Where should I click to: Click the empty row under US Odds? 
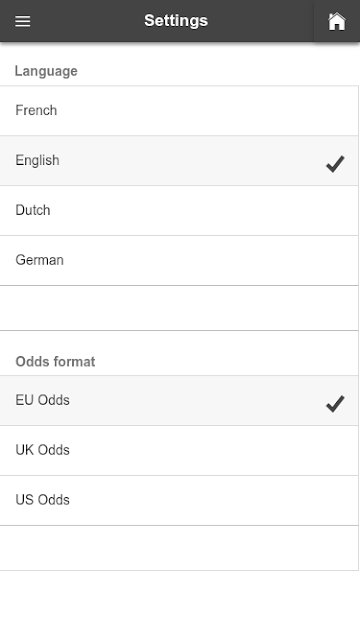[x=179, y=548]
